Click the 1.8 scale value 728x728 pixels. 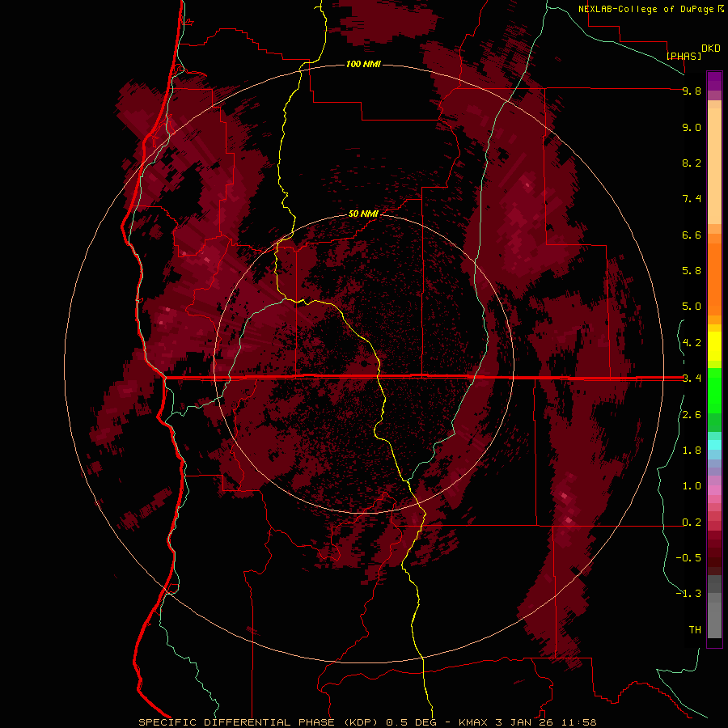click(692, 451)
